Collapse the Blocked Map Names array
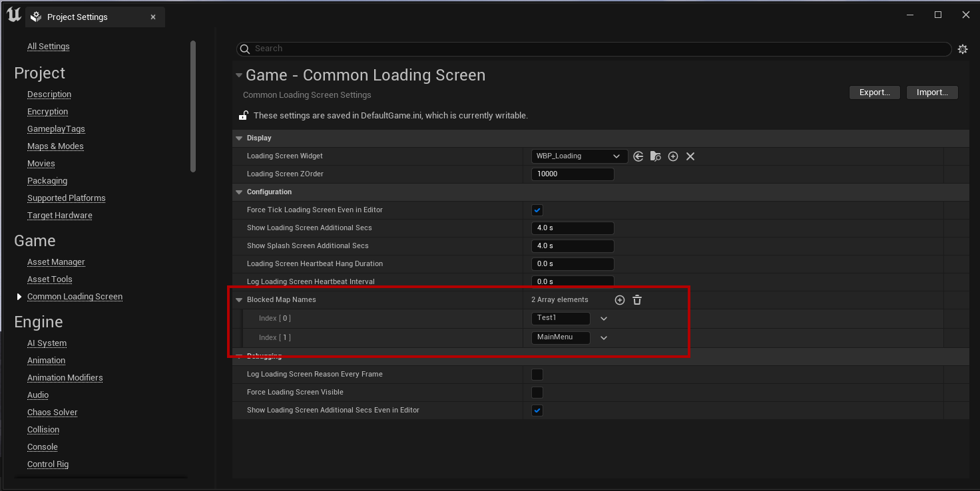This screenshot has height=491, width=980. click(x=239, y=300)
